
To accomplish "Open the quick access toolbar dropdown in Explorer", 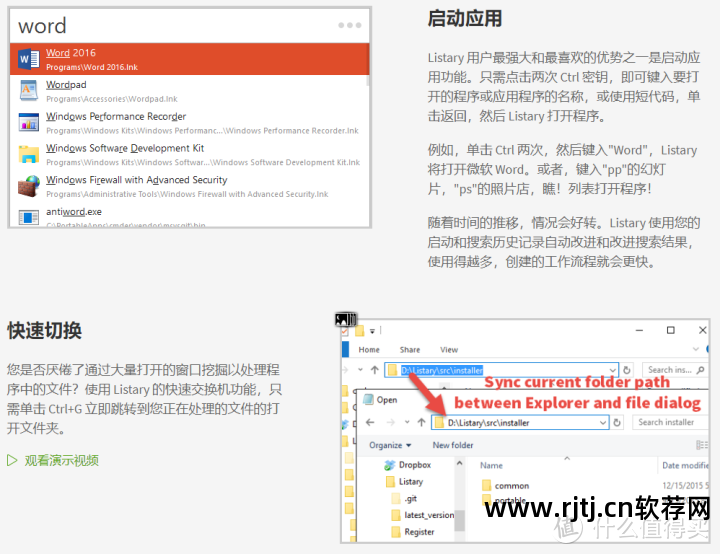I will pyautogui.click(x=372, y=331).
